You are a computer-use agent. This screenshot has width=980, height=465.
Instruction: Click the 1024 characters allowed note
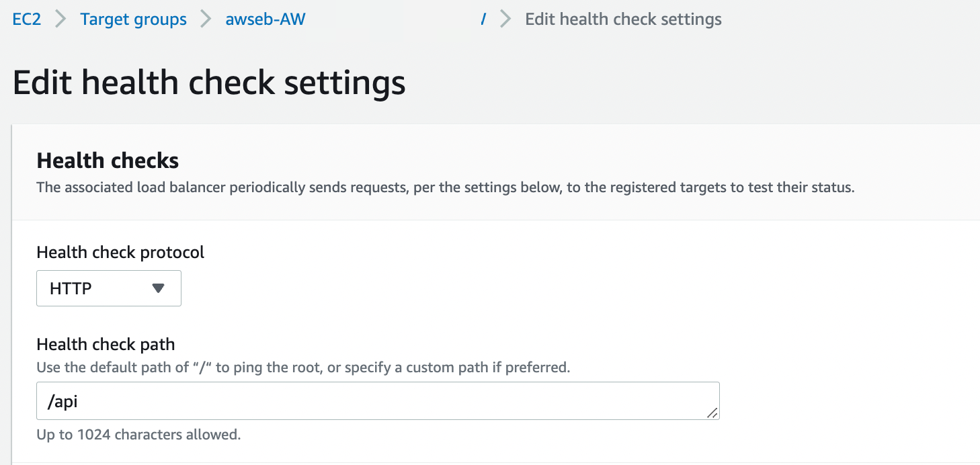[x=138, y=435]
